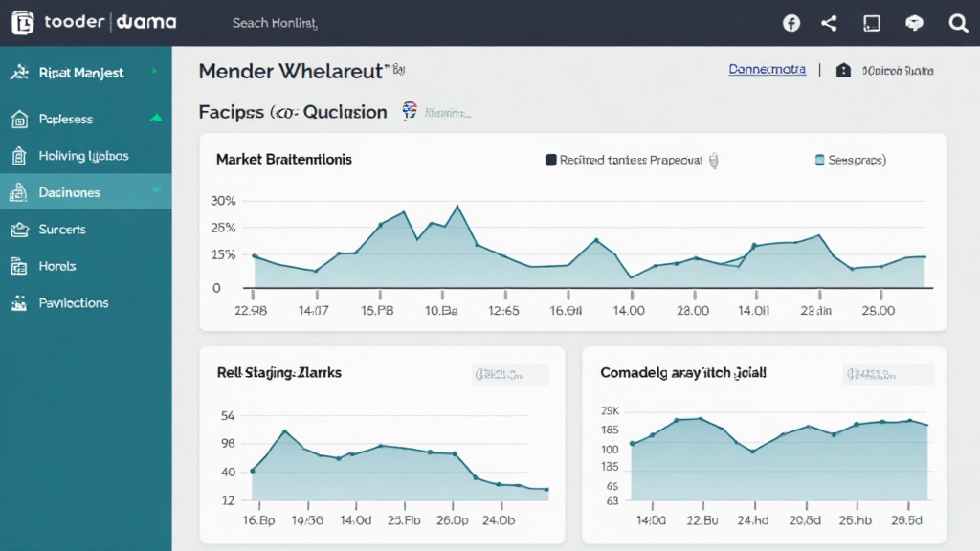This screenshot has width=980, height=551.
Task: Select Horels in the sidebar
Action: coord(57,266)
